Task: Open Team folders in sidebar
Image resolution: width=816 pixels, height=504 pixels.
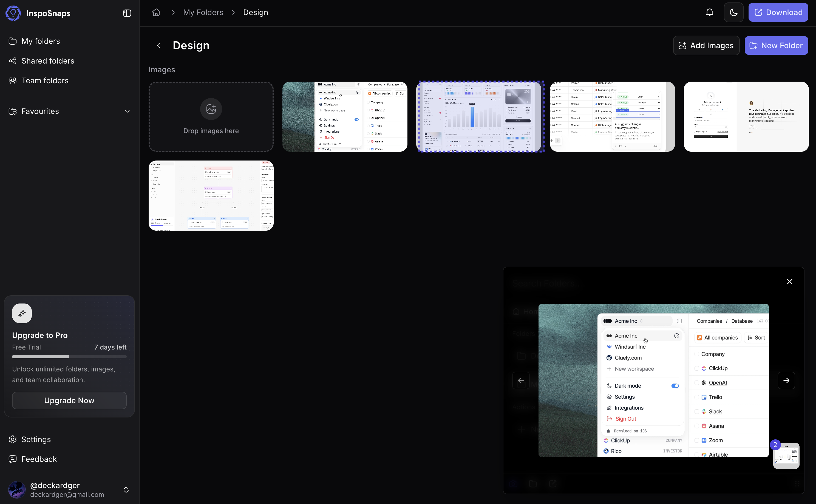Action: [x=45, y=80]
